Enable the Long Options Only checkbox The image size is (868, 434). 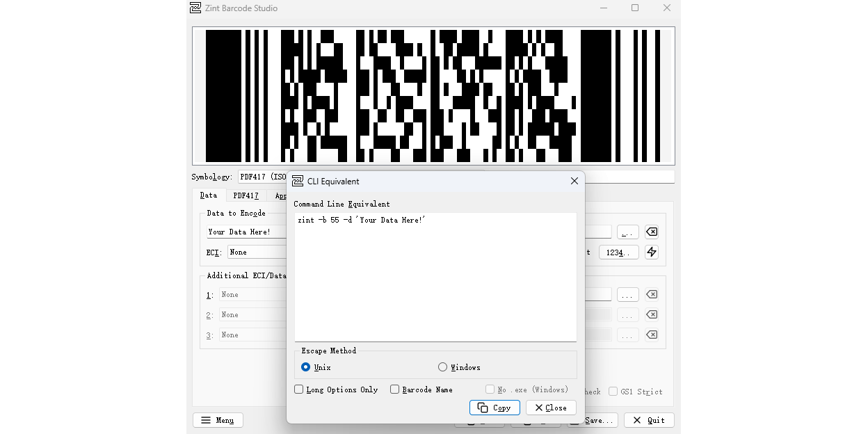[298, 389]
